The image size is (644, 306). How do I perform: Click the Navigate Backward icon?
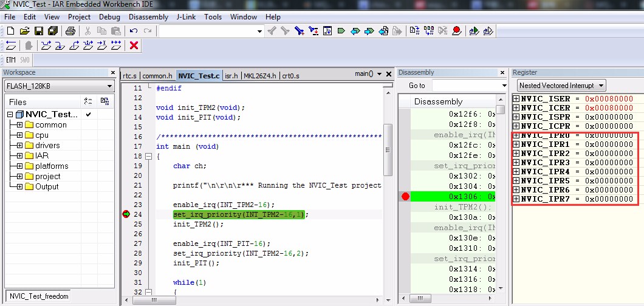[x=383, y=31]
